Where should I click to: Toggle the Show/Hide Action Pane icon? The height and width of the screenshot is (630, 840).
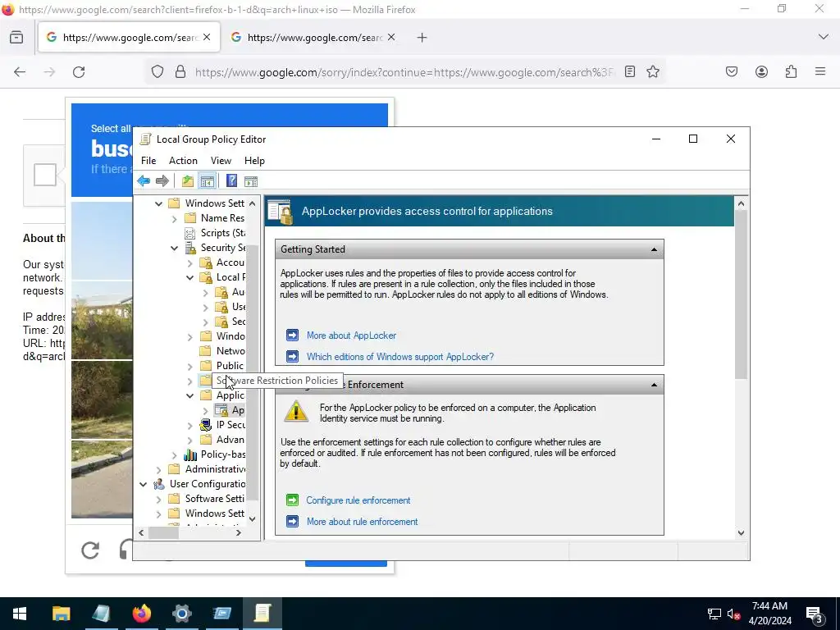[x=251, y=181]
